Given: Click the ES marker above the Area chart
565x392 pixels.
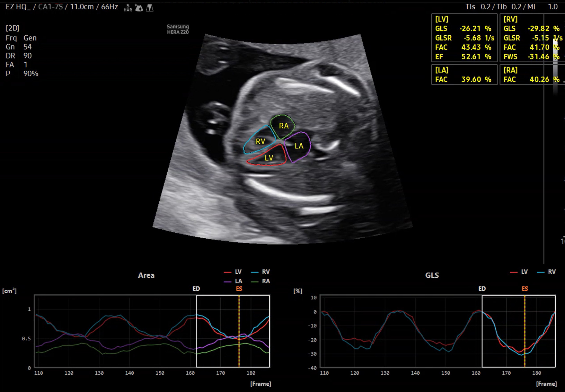Looking at the screenshot, I should (239, 288).
